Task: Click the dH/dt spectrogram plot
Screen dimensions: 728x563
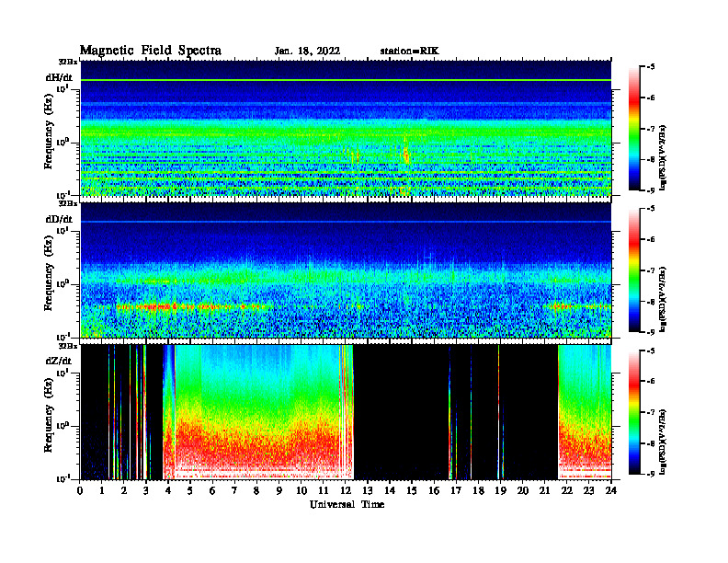Action: 346,128
